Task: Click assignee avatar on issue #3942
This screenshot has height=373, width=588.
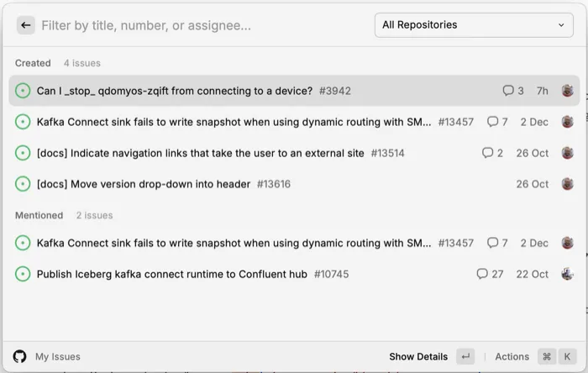Action: click(568, 91)
